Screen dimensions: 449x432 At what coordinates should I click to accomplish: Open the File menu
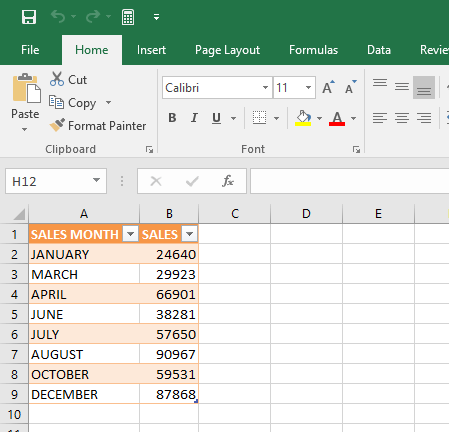tap(30, 50)
